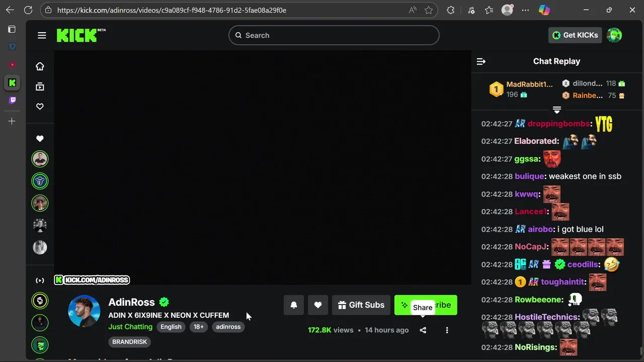The width and height of the screenshot is (644, 362).
Task: Open the hamburger sidebar menu
Action: [42, 35]
